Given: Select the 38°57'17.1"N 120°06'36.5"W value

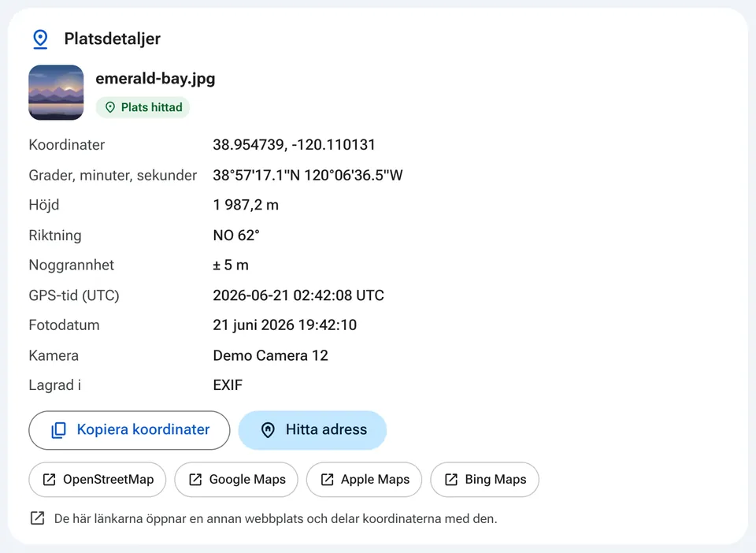Looking at the screenshot, I should pos(308,175).
